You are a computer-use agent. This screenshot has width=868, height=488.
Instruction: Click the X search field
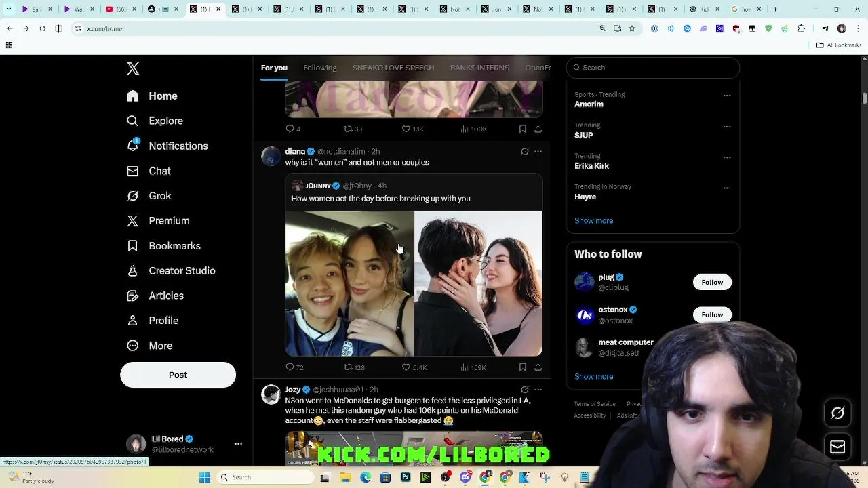653,68
